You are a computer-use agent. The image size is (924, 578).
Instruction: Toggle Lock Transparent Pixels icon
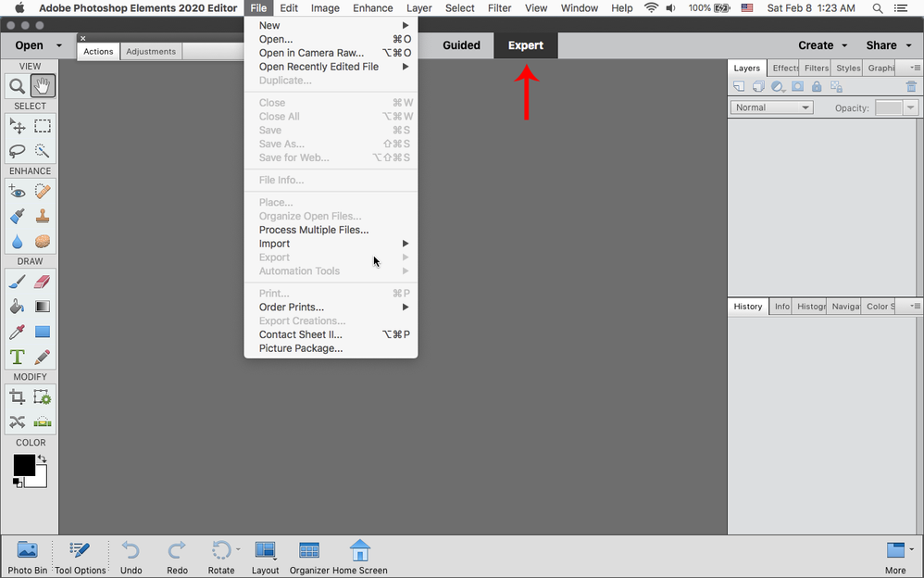pos(836,87)
